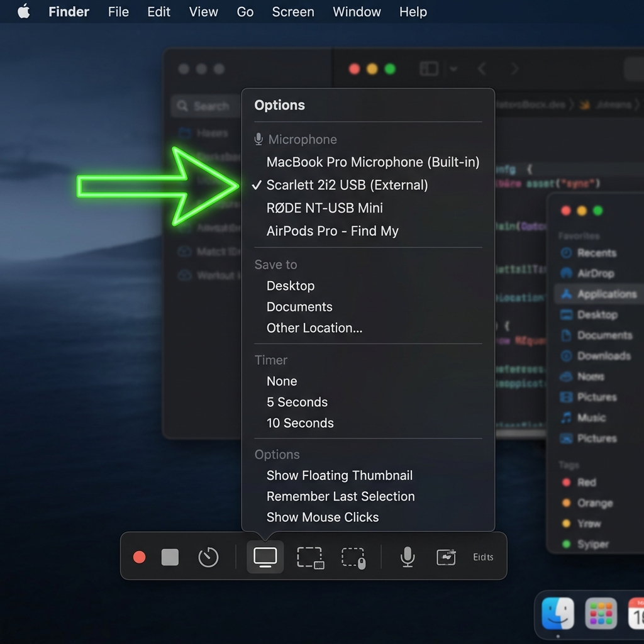Click the red record button in capture toolbar
Image resolution: width=644 pixels, height=644 pixels.
click(139, 557)
